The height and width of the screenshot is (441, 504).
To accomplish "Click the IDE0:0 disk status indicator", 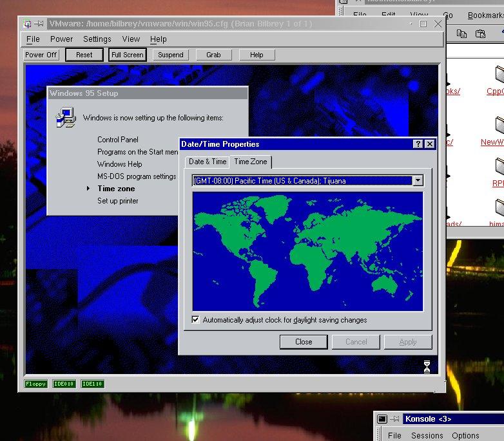I will tap(64, 384).
